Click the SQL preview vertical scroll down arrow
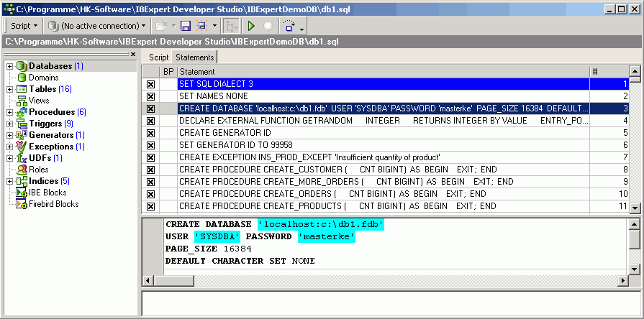The height and width of the screenshot is (319, 644). point(635,269)
